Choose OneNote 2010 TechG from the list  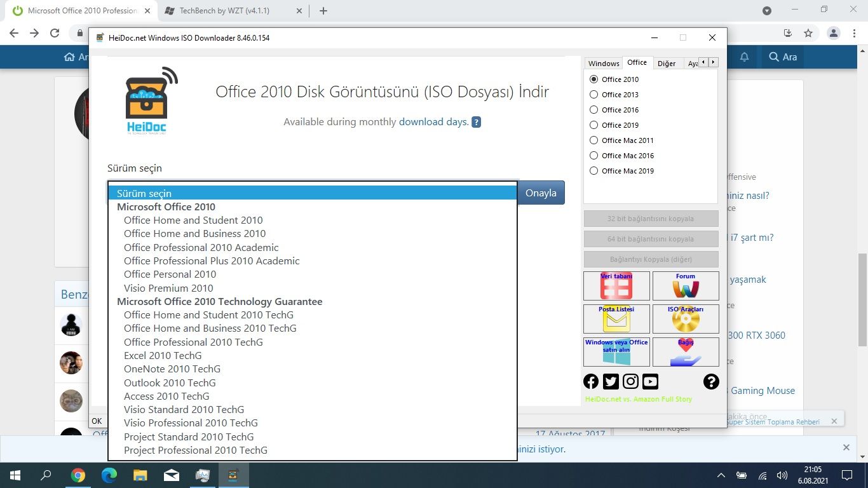click(x=313, y=369)
